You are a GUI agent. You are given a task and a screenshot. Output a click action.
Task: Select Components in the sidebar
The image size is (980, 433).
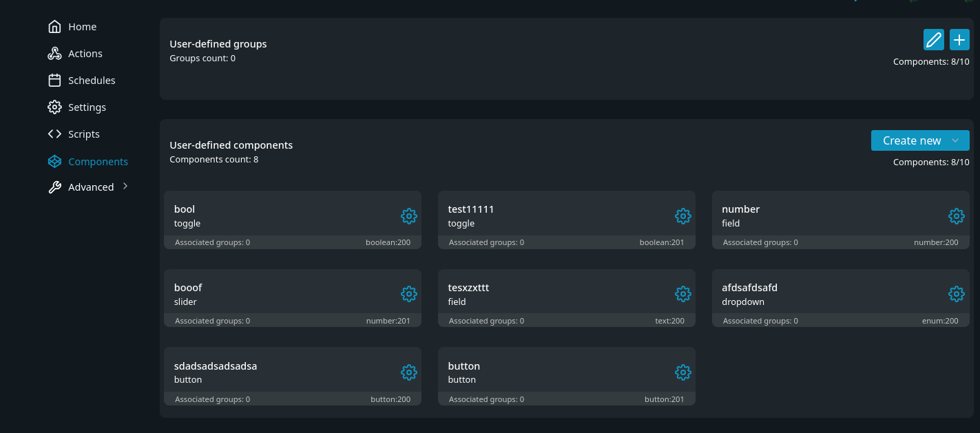98,162
